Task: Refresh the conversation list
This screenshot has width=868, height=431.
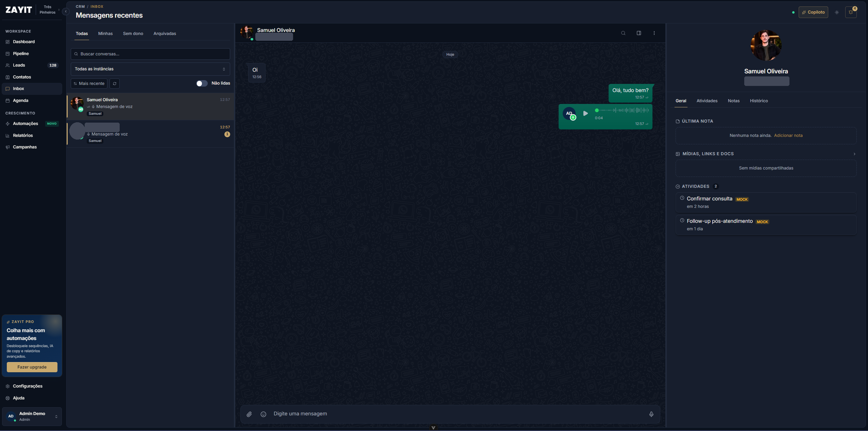Action: [x=115, y=84]
